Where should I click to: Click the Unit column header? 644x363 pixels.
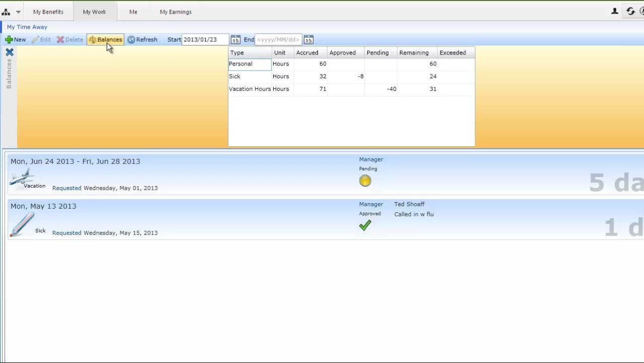click(x=283, y=52)
